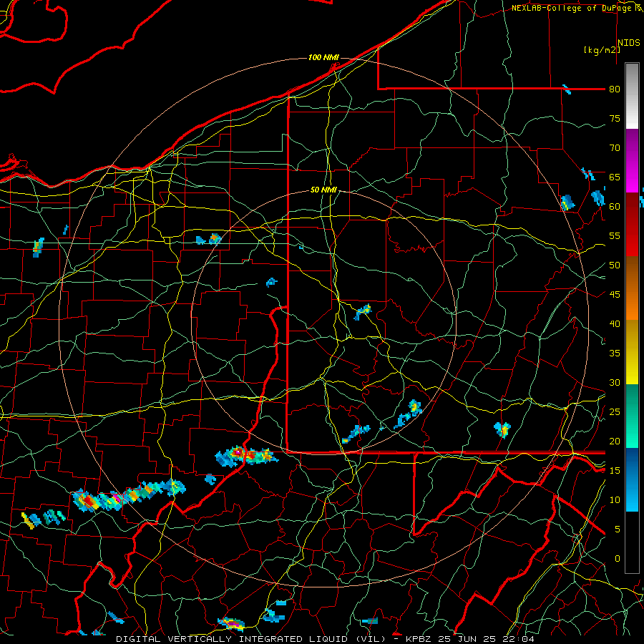
Task: Pick the gray-white top segment of color bar
Action: tap(632, 96)
